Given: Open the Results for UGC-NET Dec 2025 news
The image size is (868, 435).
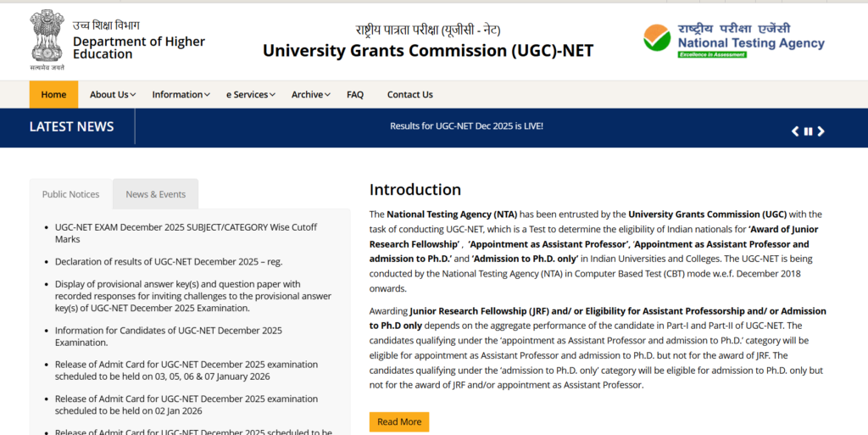Looking at the screenshot, I should click(466, 126).
